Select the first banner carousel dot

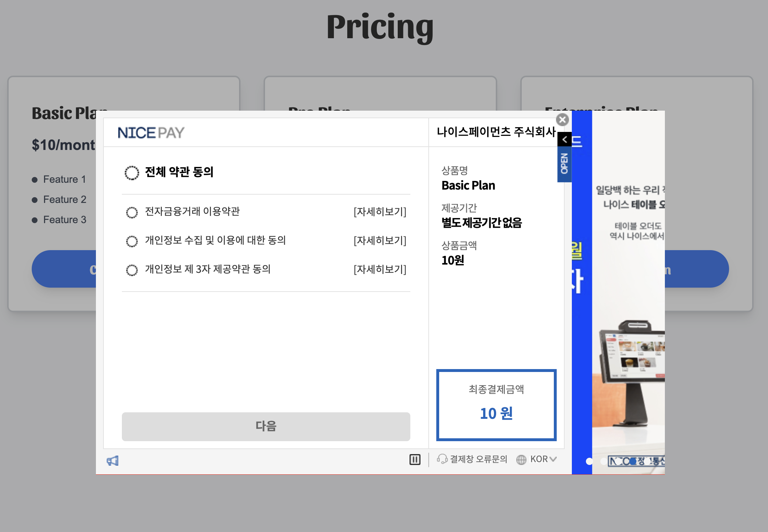[x=589, y=461]
